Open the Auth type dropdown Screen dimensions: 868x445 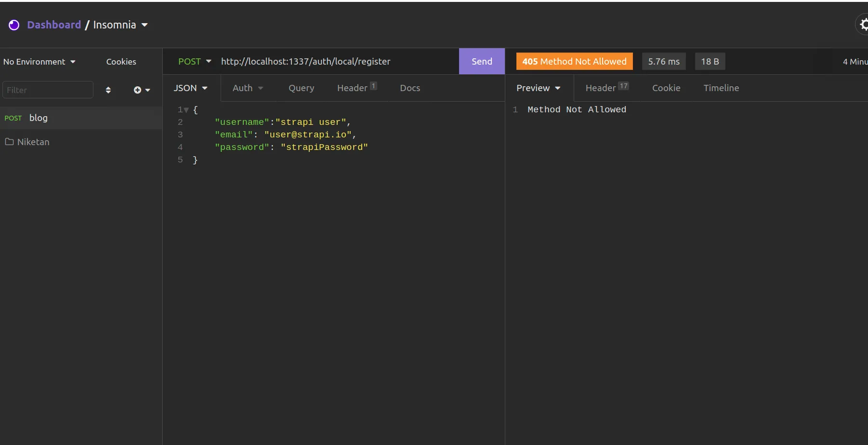coord(248,88)
